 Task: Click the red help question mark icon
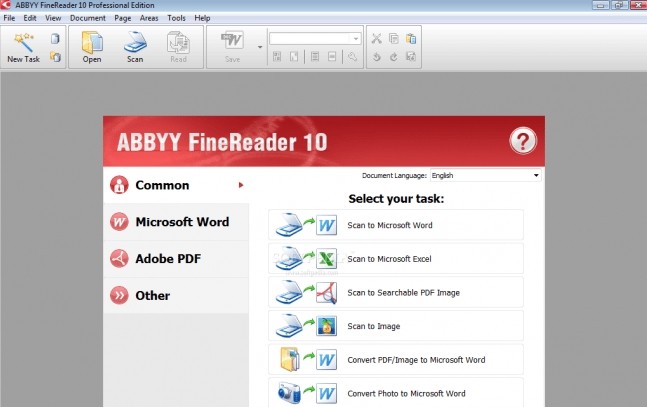(523, 141)
